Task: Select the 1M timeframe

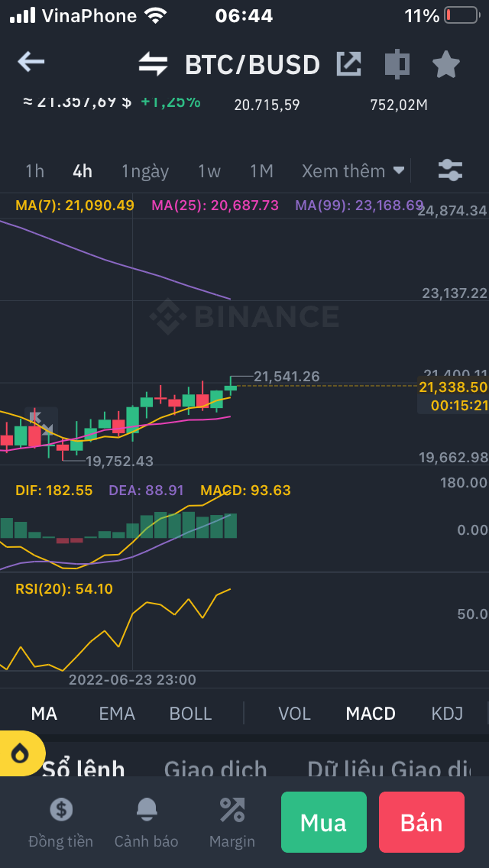Action: click(261, 171)
